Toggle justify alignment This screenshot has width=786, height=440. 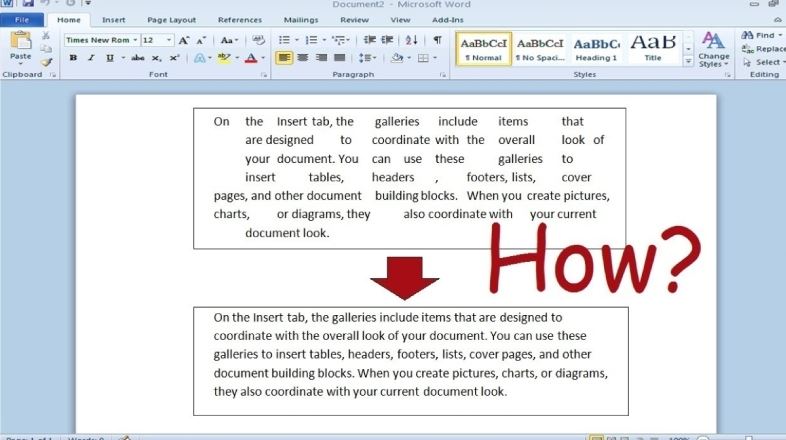click(339, 58)
